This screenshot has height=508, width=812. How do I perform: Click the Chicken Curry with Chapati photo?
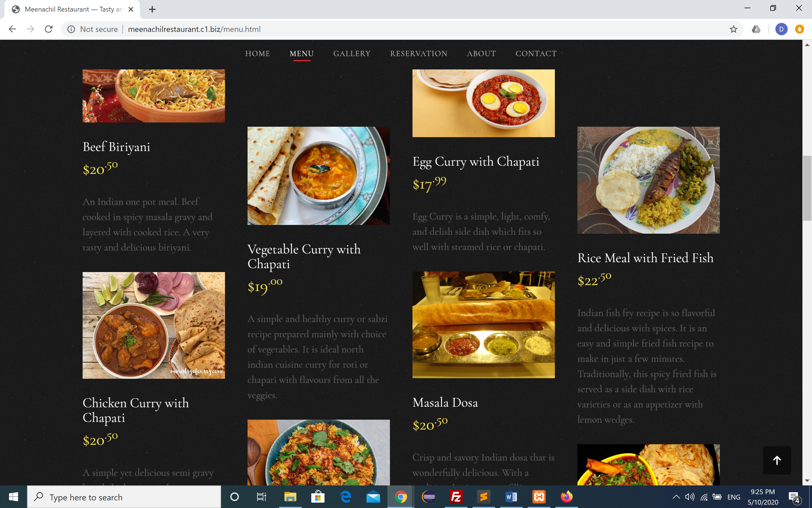point(154,325)
